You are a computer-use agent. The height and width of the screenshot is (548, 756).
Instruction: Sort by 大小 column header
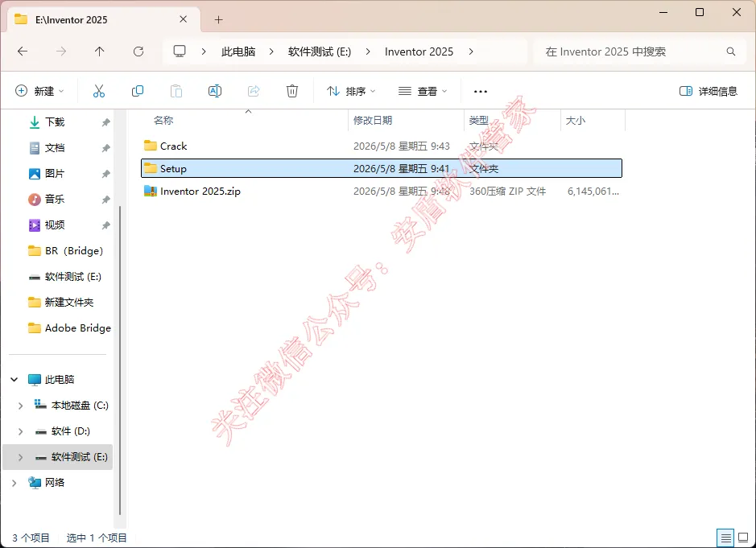click(575, 120)
